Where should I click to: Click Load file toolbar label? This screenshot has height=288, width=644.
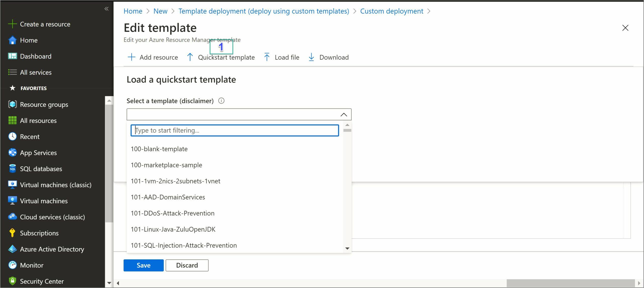click(287, 57)
